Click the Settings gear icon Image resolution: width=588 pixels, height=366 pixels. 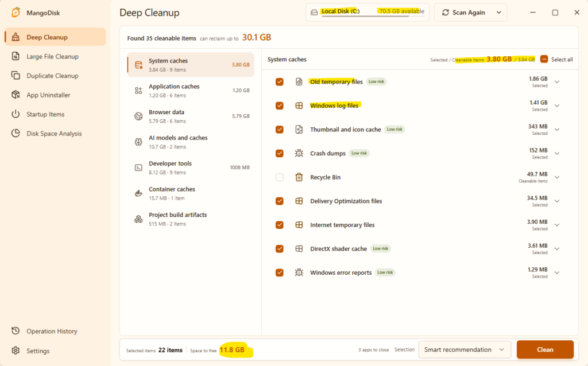[x=16, y=351]
